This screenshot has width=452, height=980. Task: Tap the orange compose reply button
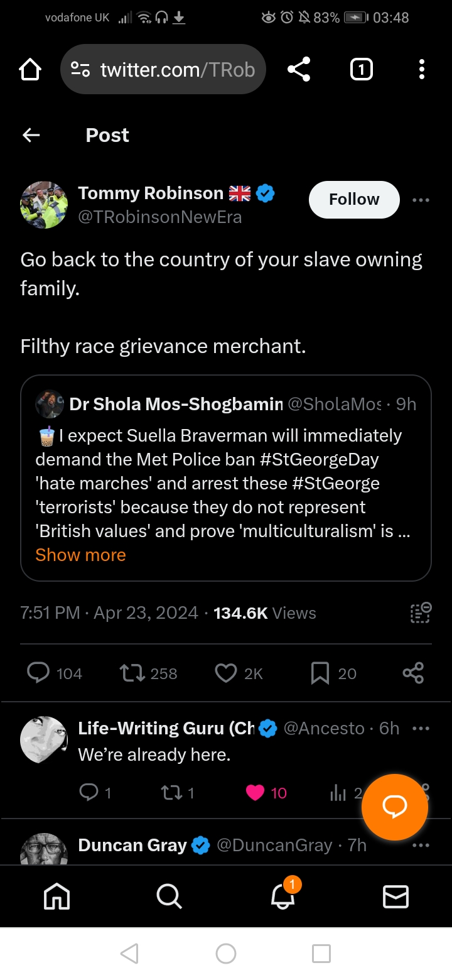[394, 807]
